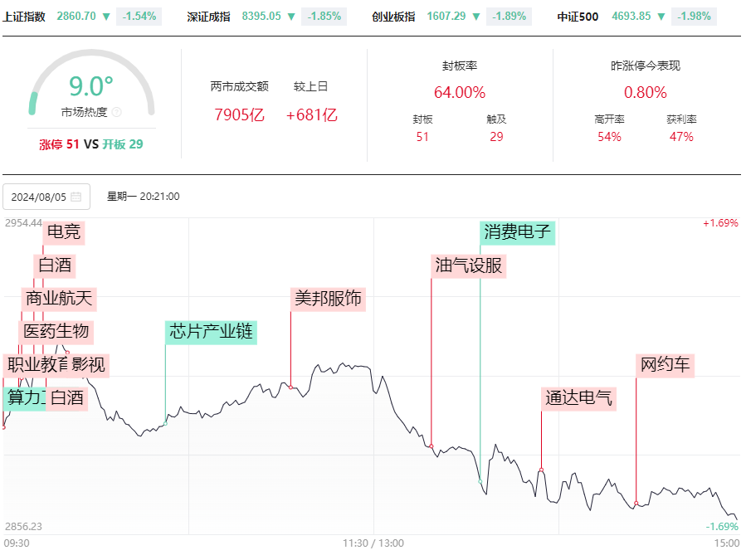Click the down arrow beside 中证500 value

(x=661, y=17)
